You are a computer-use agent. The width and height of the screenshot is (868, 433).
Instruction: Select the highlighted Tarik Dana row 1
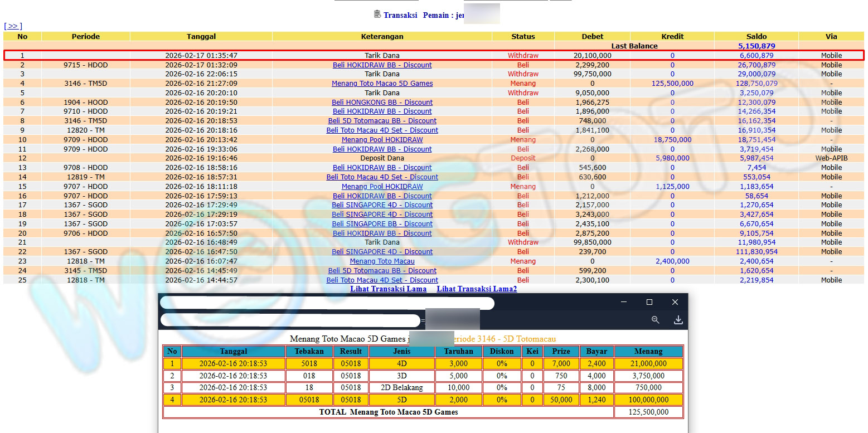[382, 56]
